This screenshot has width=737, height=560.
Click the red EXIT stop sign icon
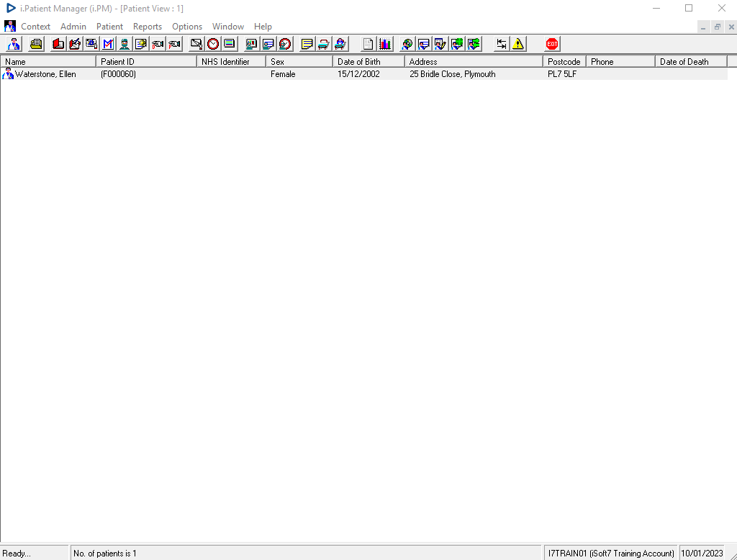(x=552, y=44)
